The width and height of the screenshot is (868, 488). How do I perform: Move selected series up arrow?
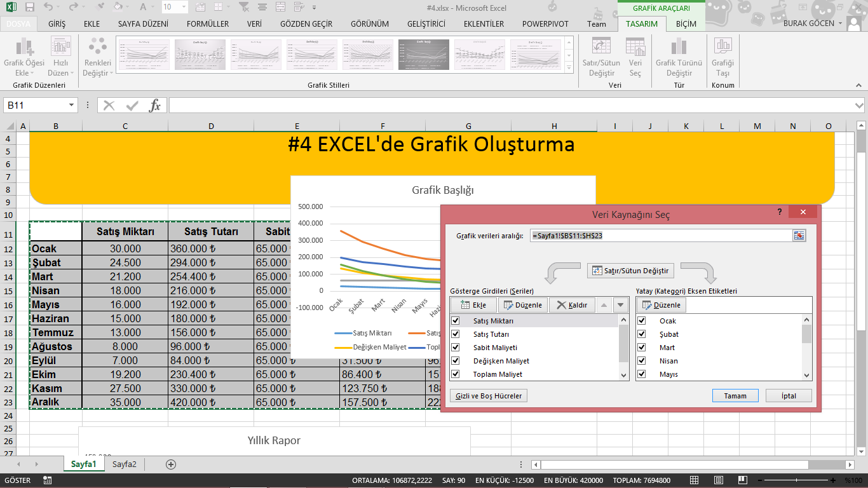pos(604,305)
